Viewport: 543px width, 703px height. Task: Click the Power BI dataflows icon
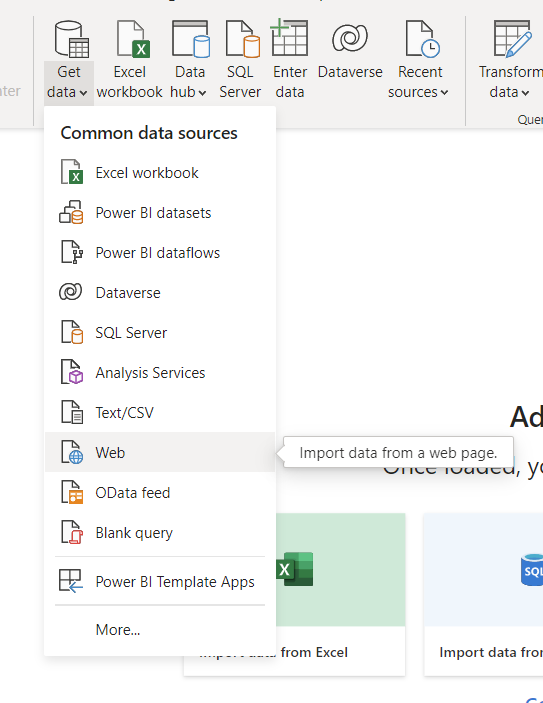pos(72,252)
